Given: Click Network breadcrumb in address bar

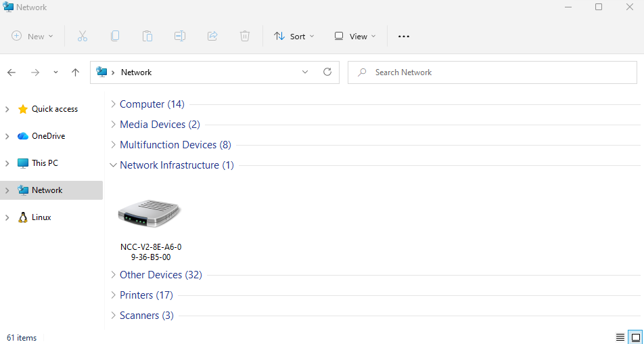Looking at the screenshot, I should click(x=137, y=72).
